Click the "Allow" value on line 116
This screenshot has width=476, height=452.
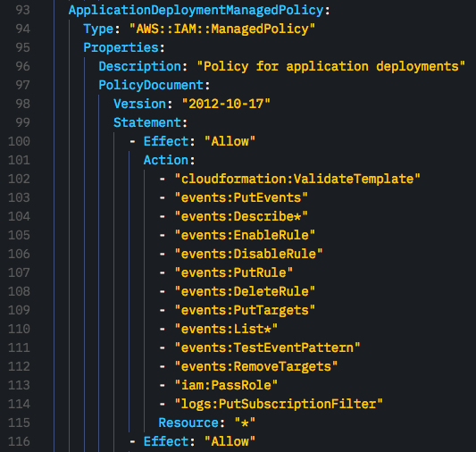230,441
